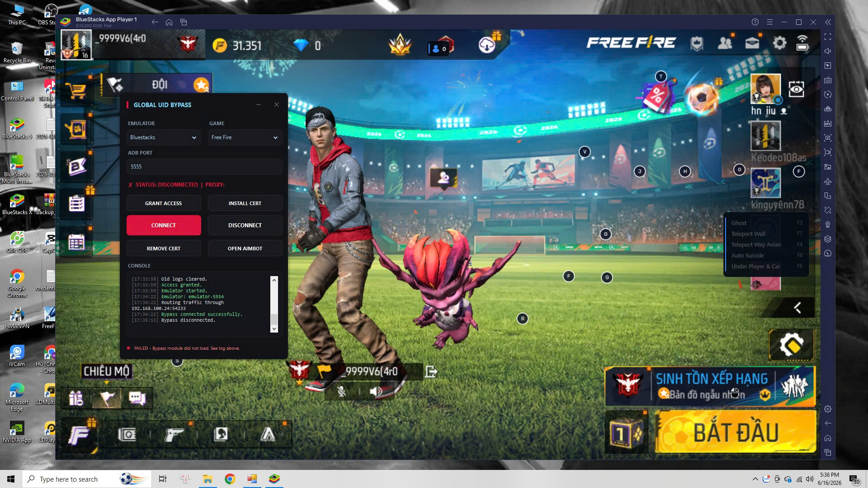The width and height of the screenshot is (868, 488).
Task: Open the Game dropdown showing Free Fire
Action: click(245, 137)
